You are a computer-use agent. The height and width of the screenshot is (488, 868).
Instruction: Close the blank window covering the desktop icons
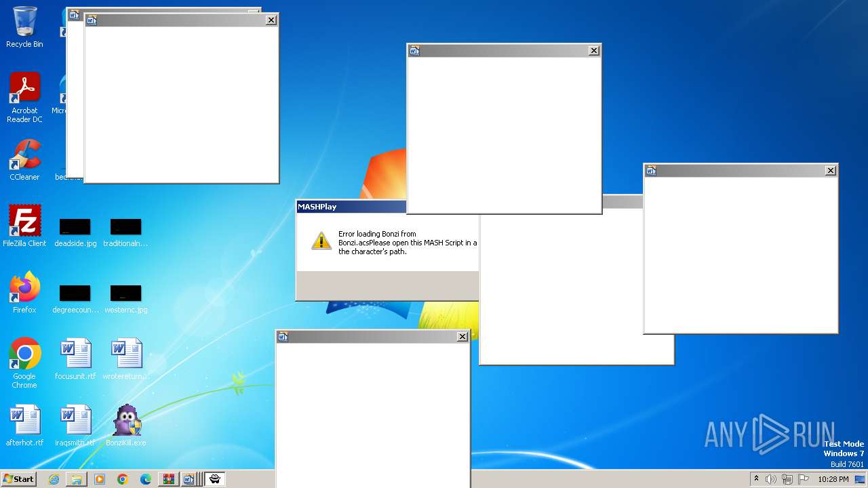[271, 20]
